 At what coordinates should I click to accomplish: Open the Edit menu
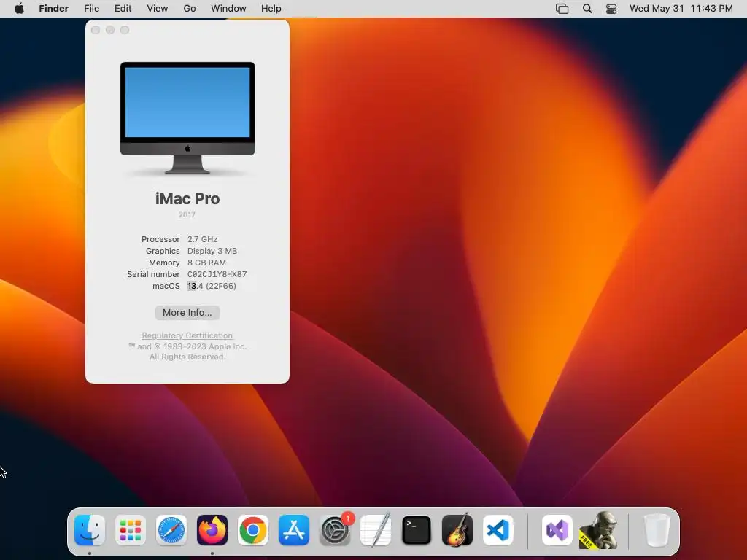click(x=123, y=9)
